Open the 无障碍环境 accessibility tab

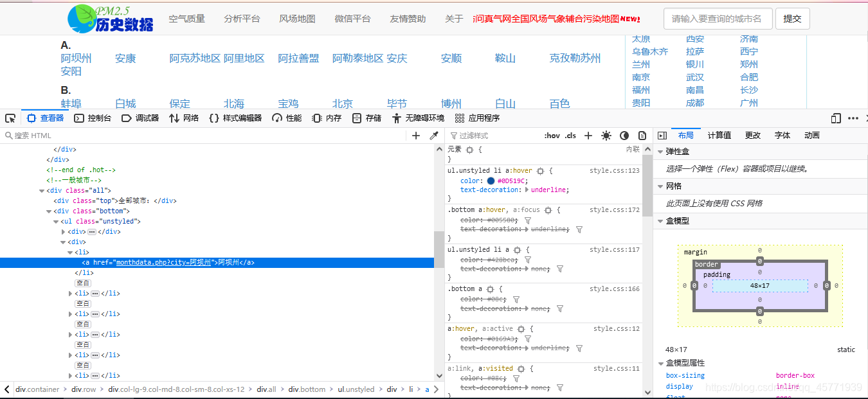tap(418, 118)
